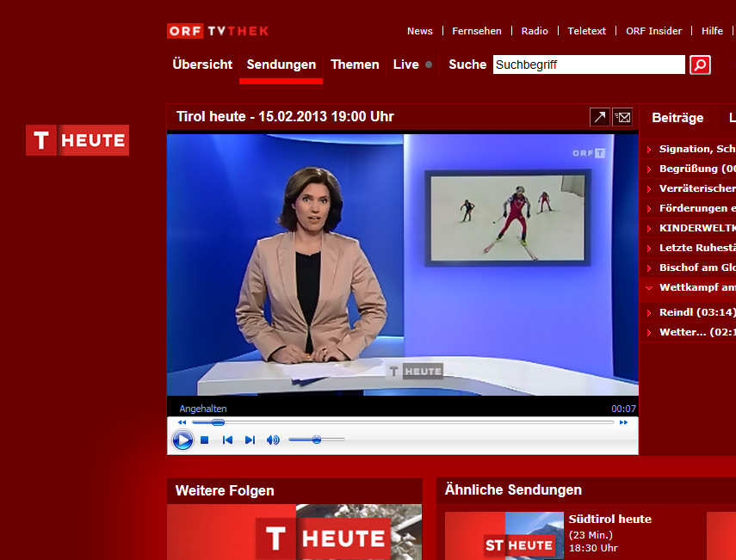Adjust the volume slider
Image resolution: width=736 pixels, height=560 pixels.
point(317,440)
